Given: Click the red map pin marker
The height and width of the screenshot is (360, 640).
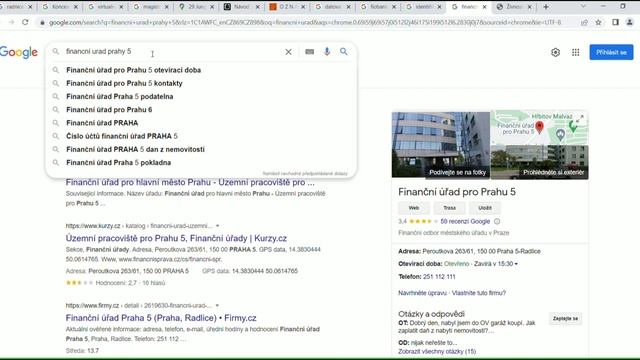Looking at the screenshot, I should point(539,127).
